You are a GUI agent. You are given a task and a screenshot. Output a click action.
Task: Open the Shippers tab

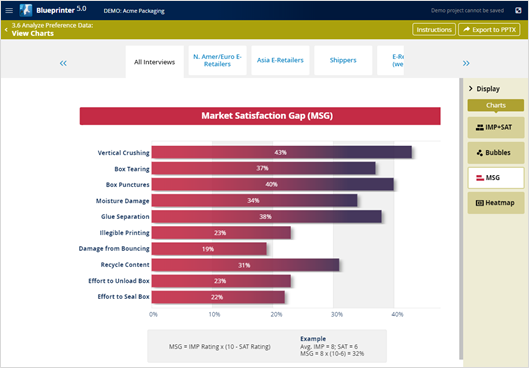(343, 60)
